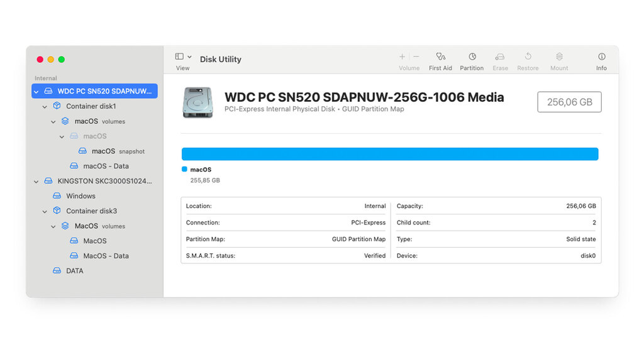Viewport: 644px width, 362px height.
Task: Click the Disk Utility window title
Action: [x=221, y=59]
